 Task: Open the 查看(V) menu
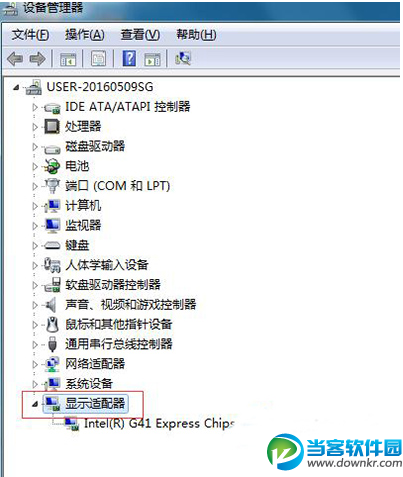[x=140, y=35]
